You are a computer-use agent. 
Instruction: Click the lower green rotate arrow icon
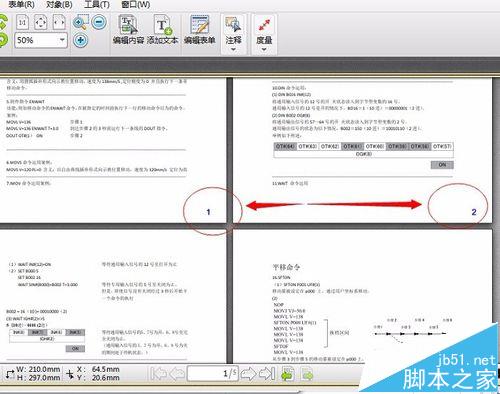pyautogui.click(x=3, y=40)
